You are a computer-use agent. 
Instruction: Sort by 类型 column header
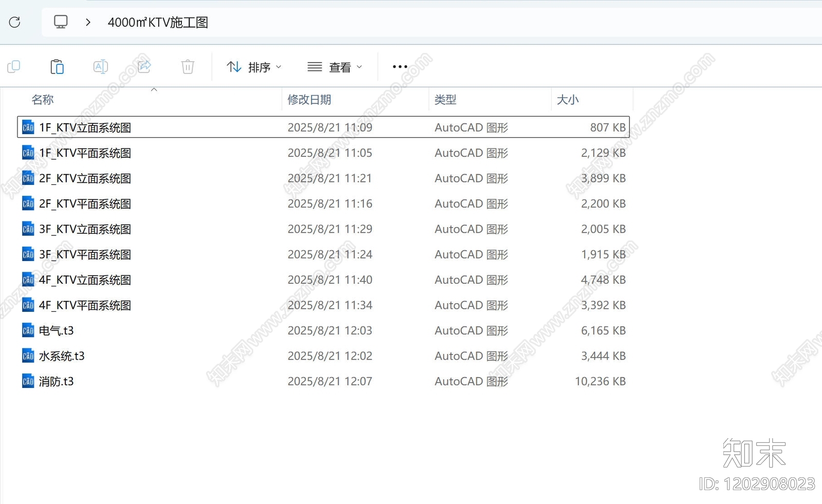point(445,100)
